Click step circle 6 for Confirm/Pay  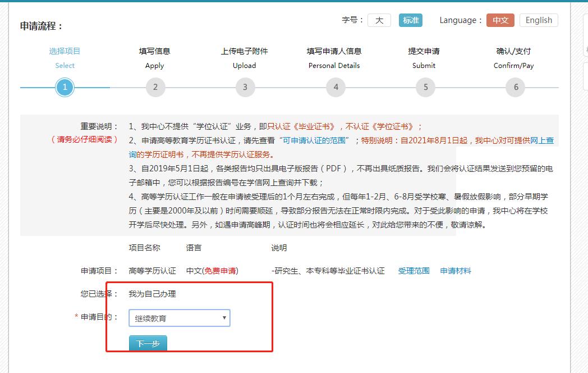point(514,87)
